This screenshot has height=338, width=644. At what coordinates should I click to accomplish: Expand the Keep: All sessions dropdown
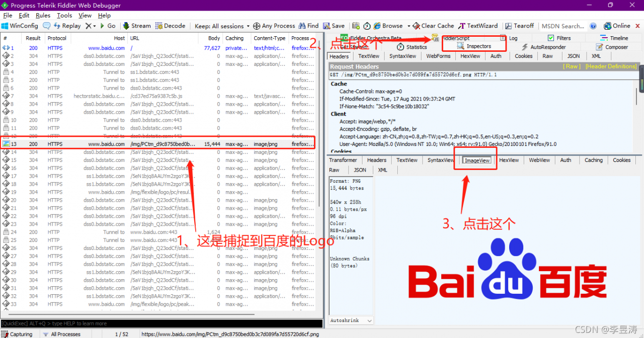click(222, 26)
